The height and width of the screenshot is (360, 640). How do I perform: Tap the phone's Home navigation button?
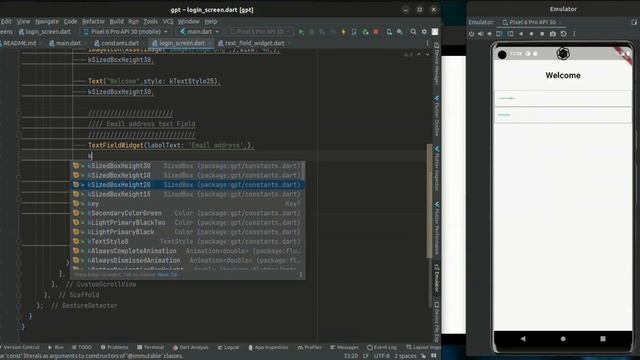click(563, 339)
